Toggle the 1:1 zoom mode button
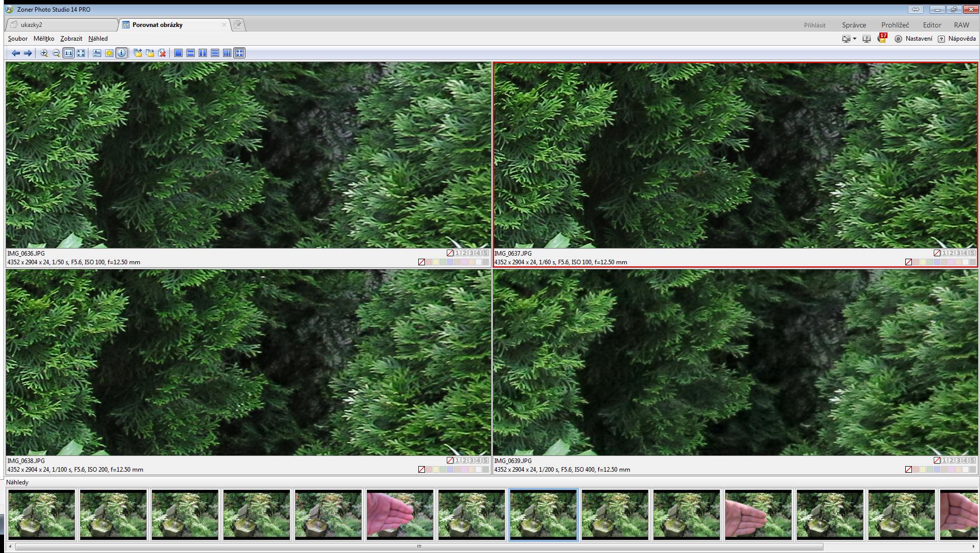The width and height of the screenshot is (980, 553). 69,53
